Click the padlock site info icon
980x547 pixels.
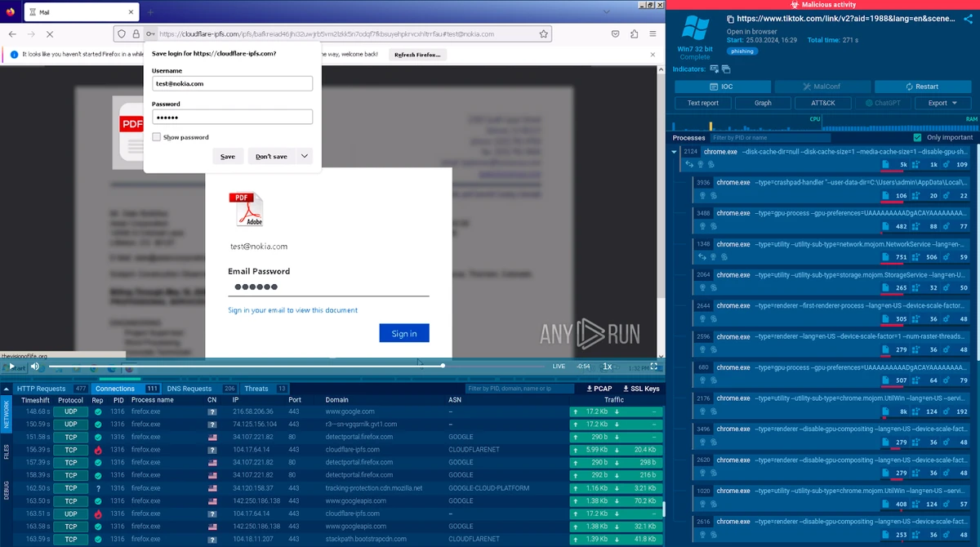coord(136,34)
